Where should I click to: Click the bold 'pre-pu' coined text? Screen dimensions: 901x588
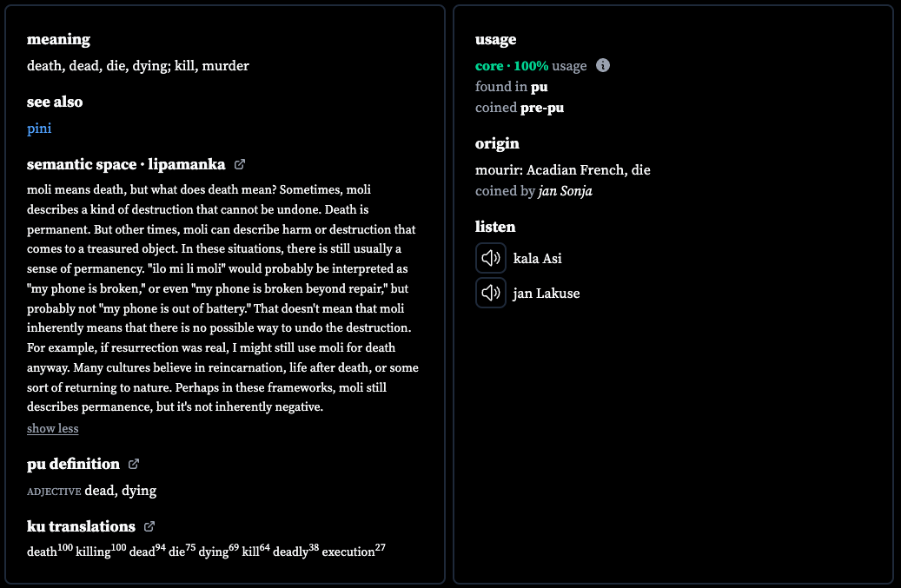tap(542, 108)
